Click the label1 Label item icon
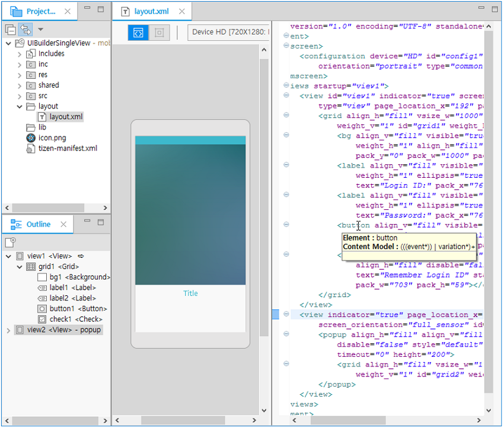This screenshot has height=428, width=504. (42, 288)
